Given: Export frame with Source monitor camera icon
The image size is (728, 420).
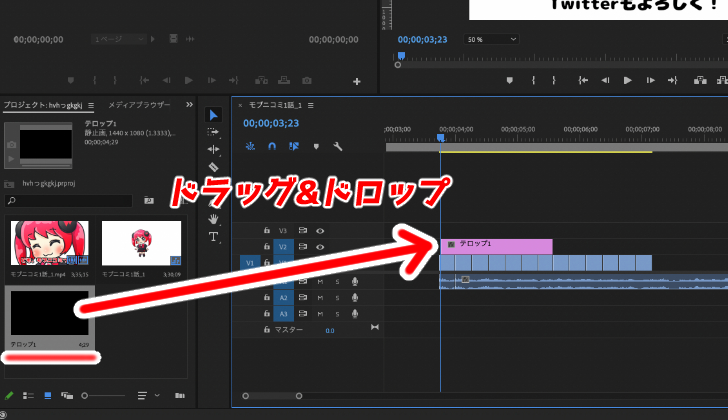Looking at the screenshot, I should pos(306,80).
